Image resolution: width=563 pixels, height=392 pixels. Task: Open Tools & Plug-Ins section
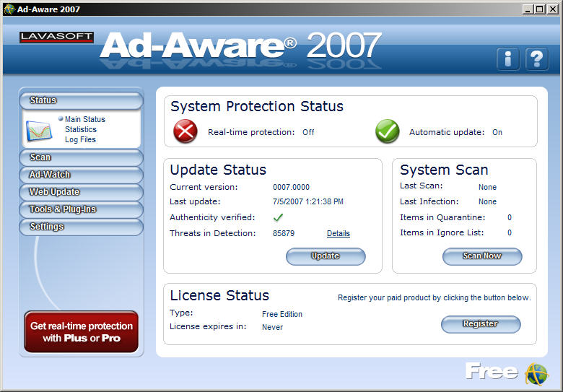[x=81, y=209]
